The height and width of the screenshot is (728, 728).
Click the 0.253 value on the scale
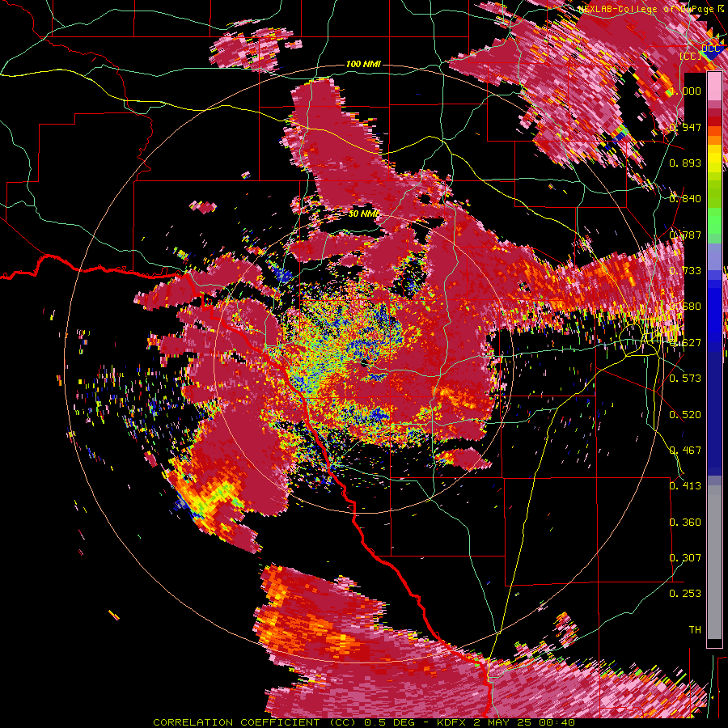coord(685,594)
